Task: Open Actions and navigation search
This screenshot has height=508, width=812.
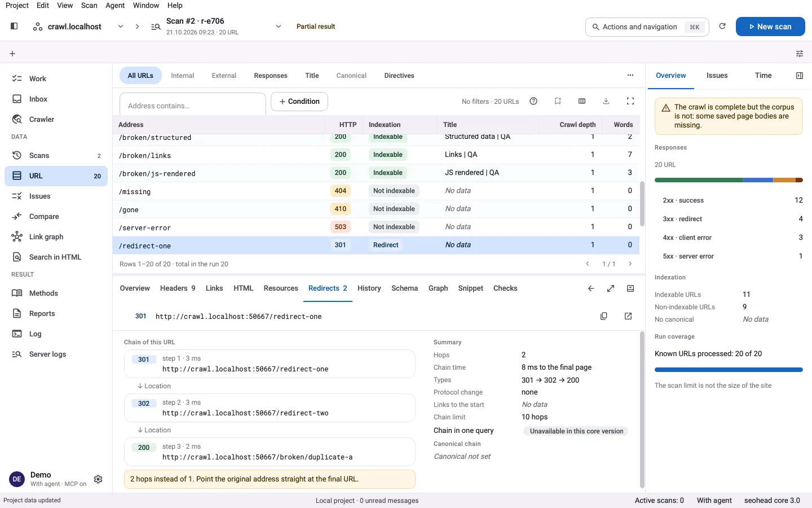Action: tap(647, 27)
